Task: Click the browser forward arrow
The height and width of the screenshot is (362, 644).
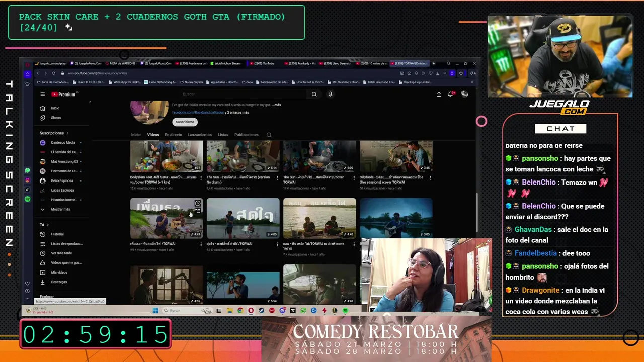Action: (x=45, y=73)
